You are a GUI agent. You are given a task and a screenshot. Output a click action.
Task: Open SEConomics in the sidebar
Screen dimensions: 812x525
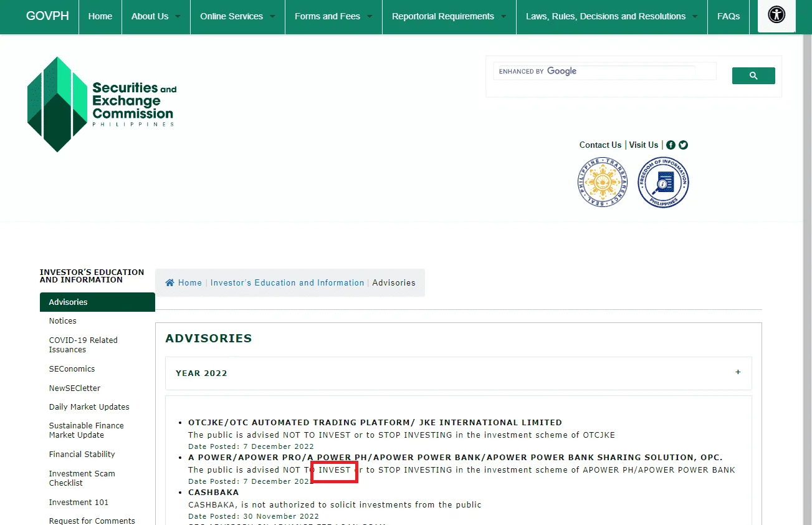pyautogui.click(x=72, y=369)
